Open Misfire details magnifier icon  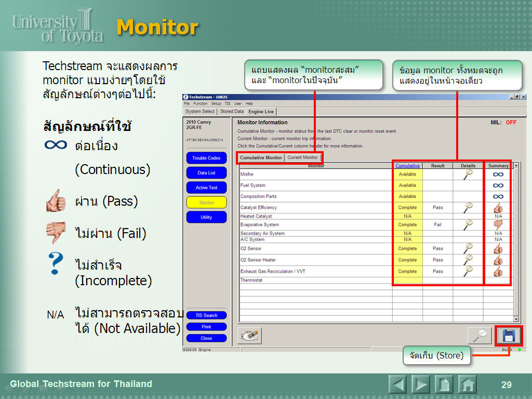tap(468, 174)
